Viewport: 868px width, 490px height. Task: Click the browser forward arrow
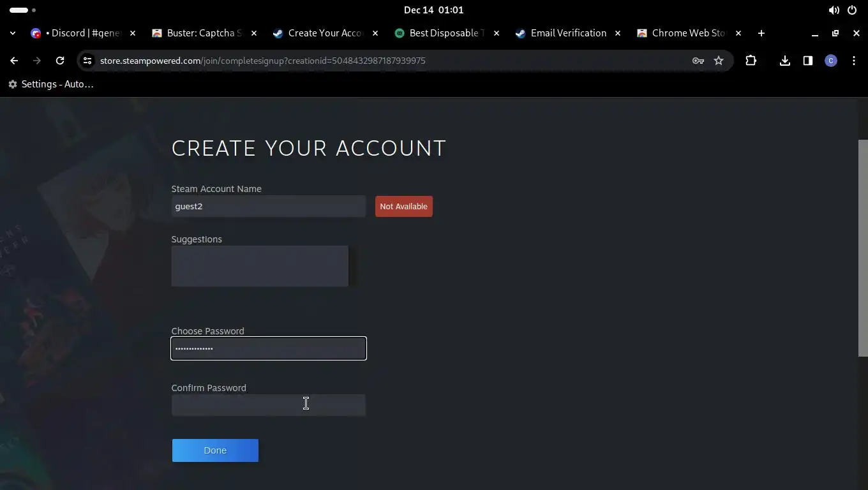(x=37, y=61)
